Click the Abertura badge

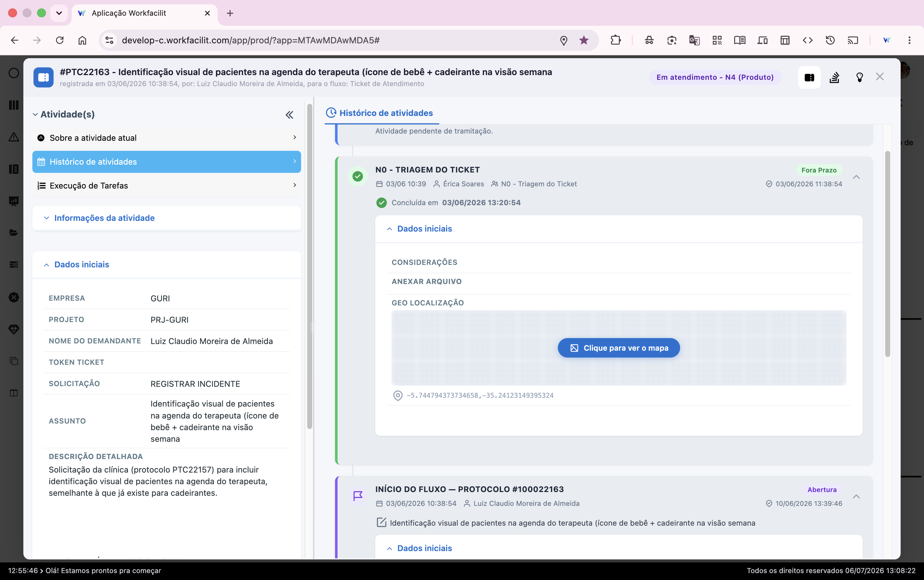[822, 490]
